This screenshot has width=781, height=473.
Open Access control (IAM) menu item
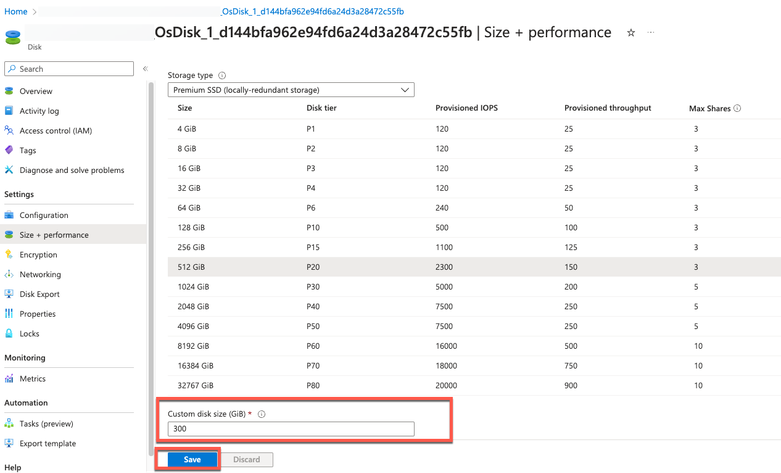pyautogui.click(x=56, y=130)
